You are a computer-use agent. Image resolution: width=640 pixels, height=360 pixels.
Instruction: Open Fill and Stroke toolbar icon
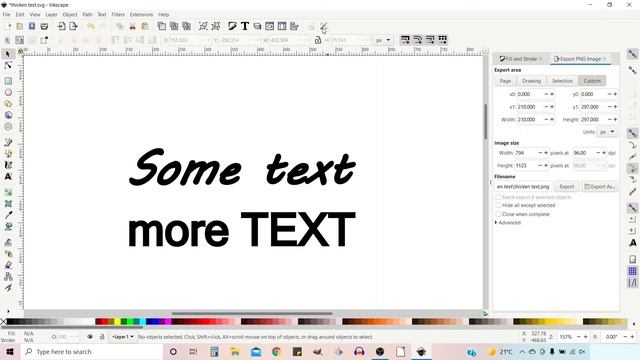tap(232, 26)
